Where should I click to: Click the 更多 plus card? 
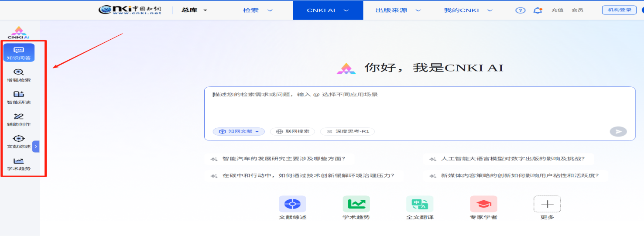(x=547, y=208)
